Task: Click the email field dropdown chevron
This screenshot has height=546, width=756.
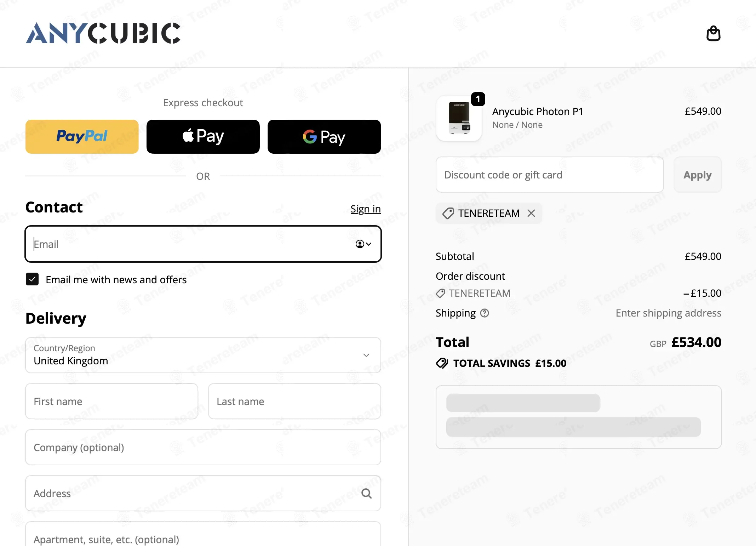Action: point(369,244)
